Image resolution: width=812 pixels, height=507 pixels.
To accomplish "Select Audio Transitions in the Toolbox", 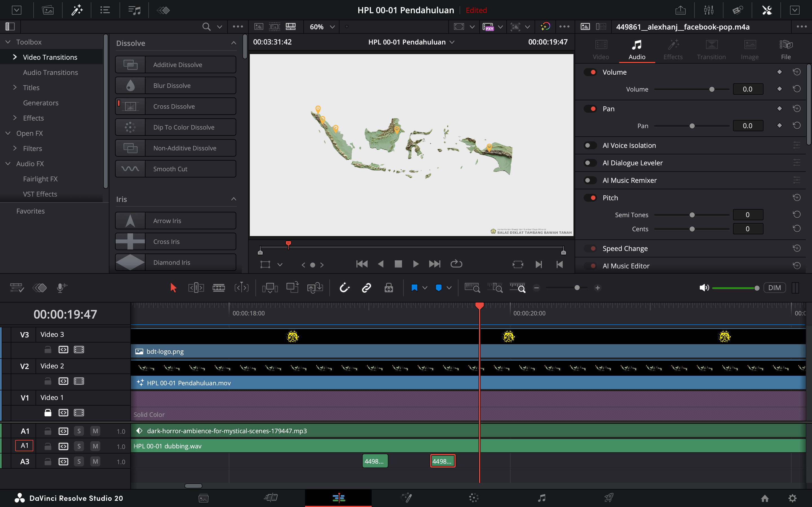I will click(50, 72).
